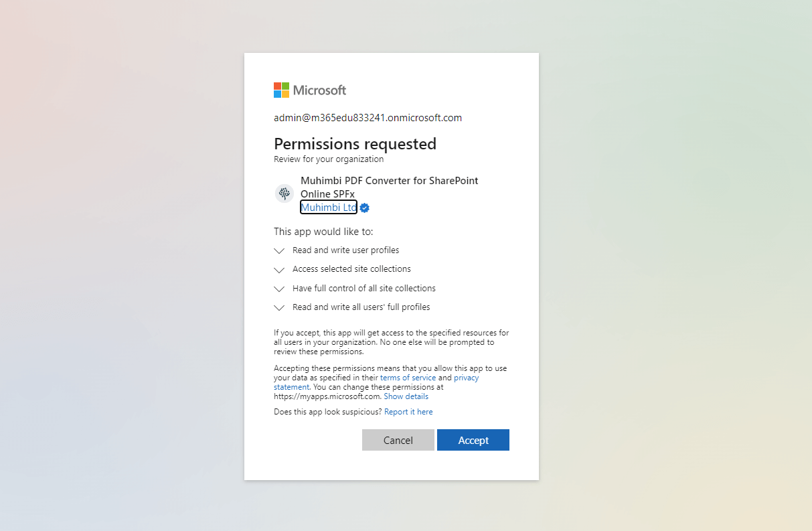Expand the full control of all site collections chevron
Screen dimensions: 812x531
[x=279, y=289]
